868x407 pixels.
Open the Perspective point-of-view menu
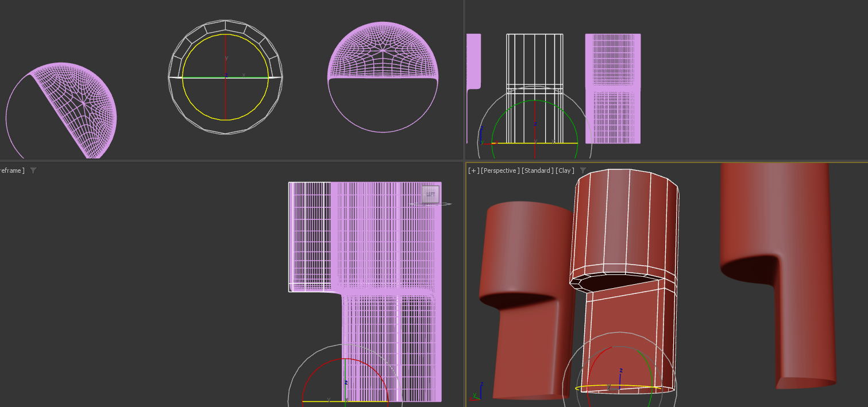click(x=500, y=170)
